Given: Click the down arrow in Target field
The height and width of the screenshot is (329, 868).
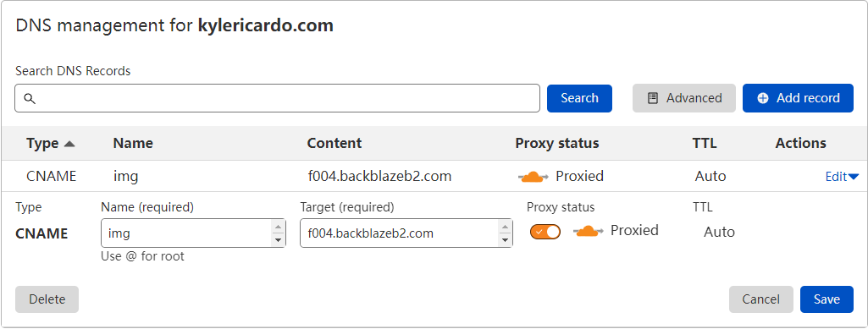Looking at the screenshot, I should tap(505, 240).
